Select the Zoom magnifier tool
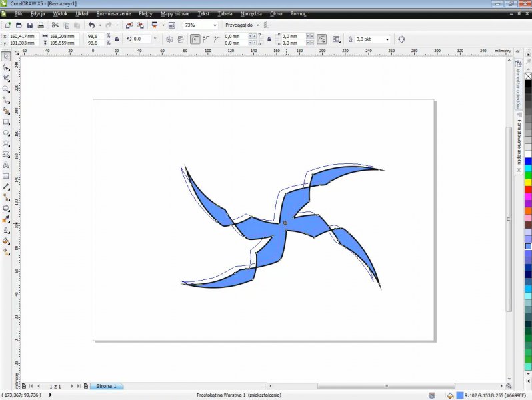This screenshot has width=532, height=400. pyautogui.click(x=6, y=89)
